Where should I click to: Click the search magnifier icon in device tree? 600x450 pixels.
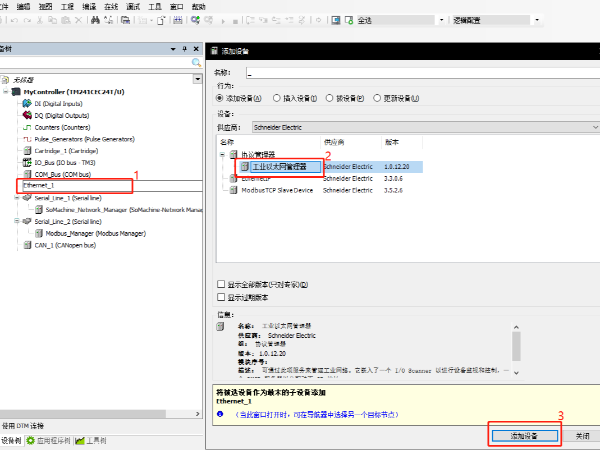[197, 63]
